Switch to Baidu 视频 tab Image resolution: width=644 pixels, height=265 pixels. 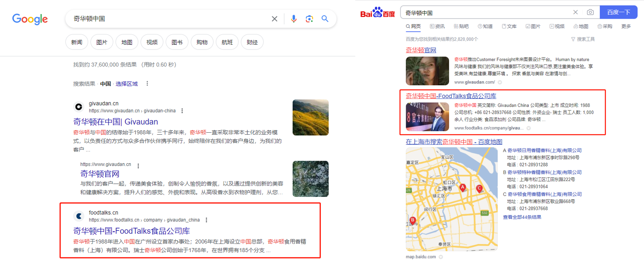tap(557, 26)
